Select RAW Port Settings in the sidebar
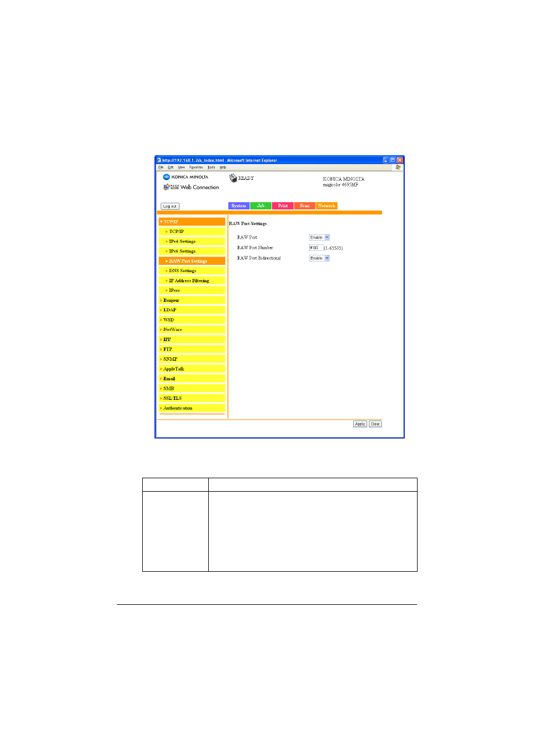This screenshot has width=534, height=756. click(x=192, y=261)
